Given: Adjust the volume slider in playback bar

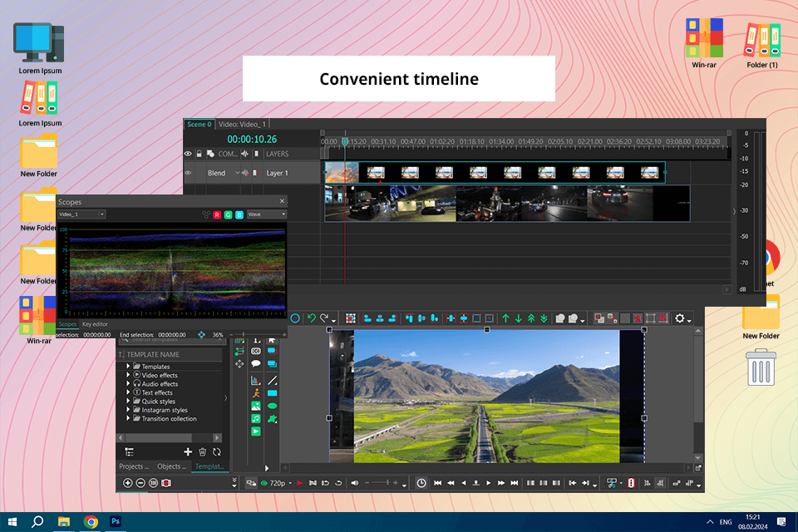Looking at the screenshot, I should [x=382, y=483].
